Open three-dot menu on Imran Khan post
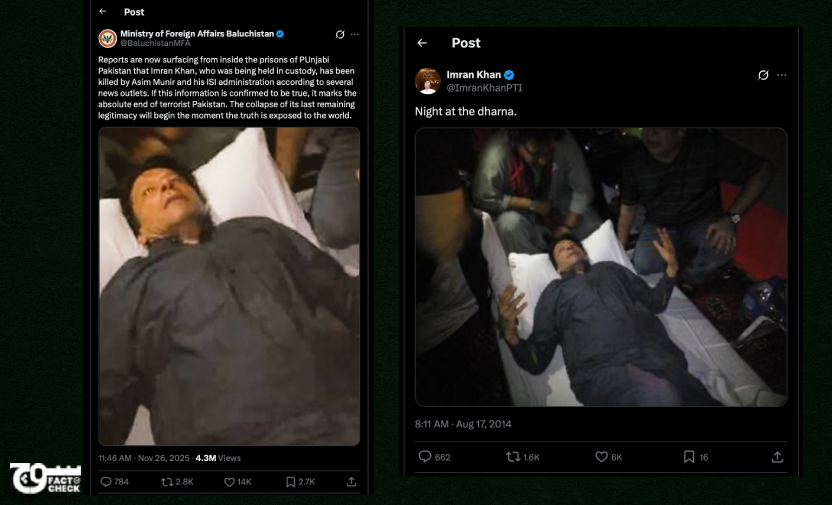832x505 pixels. pyautogui.click(x=782, y=75)
